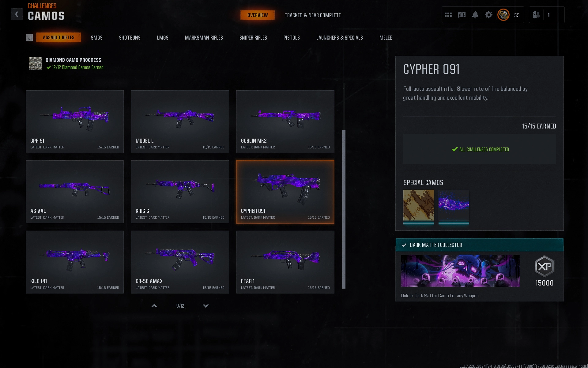The width and height of the screenshot is (588, 368).
Task: Click the camera-shaped icon in top bar
Action: 462,15
